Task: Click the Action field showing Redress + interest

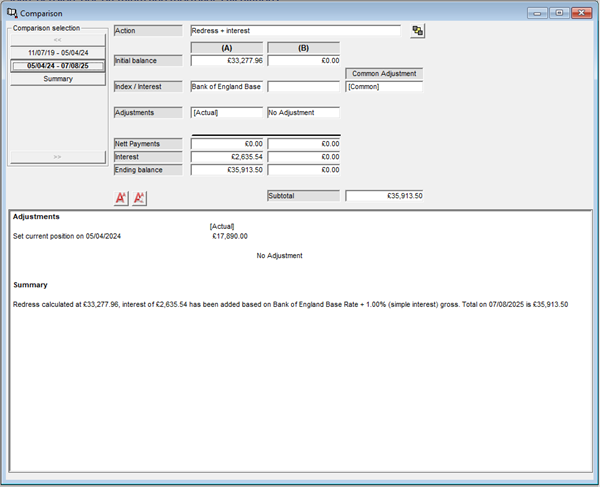Action: click(x=295, y=31)
